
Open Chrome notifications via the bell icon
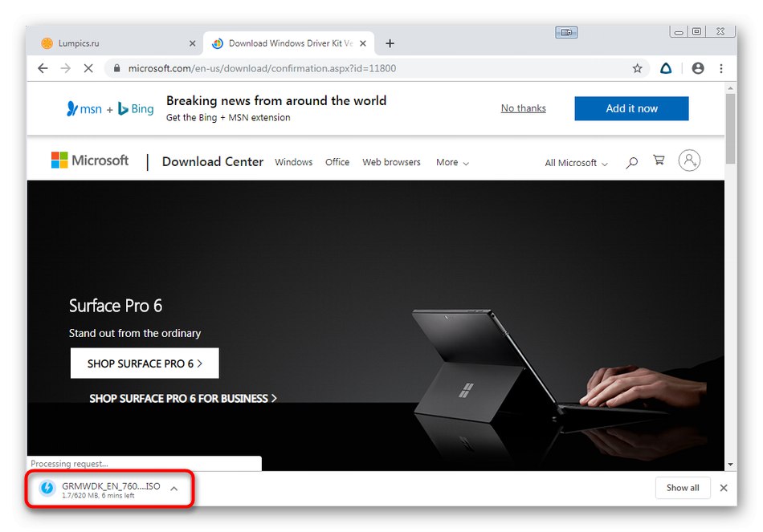666,68
